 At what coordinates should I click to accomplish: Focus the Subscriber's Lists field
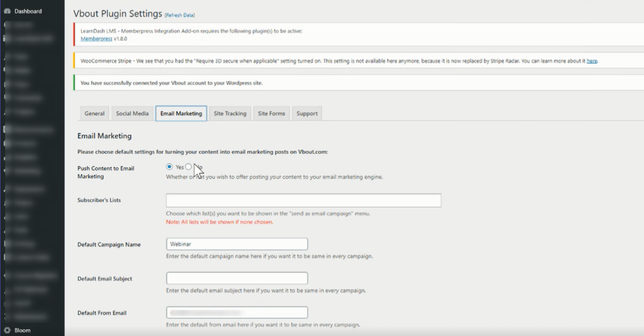[x=304, y=200]
